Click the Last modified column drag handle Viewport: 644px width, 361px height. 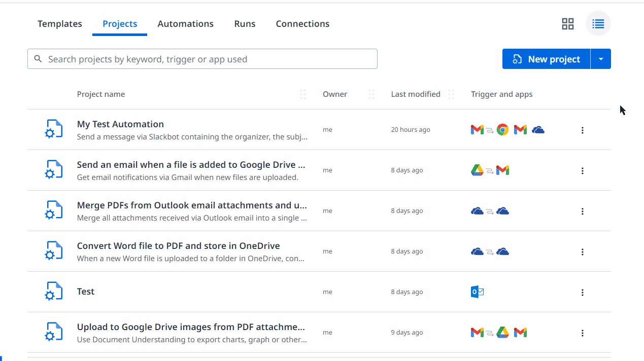451,94
